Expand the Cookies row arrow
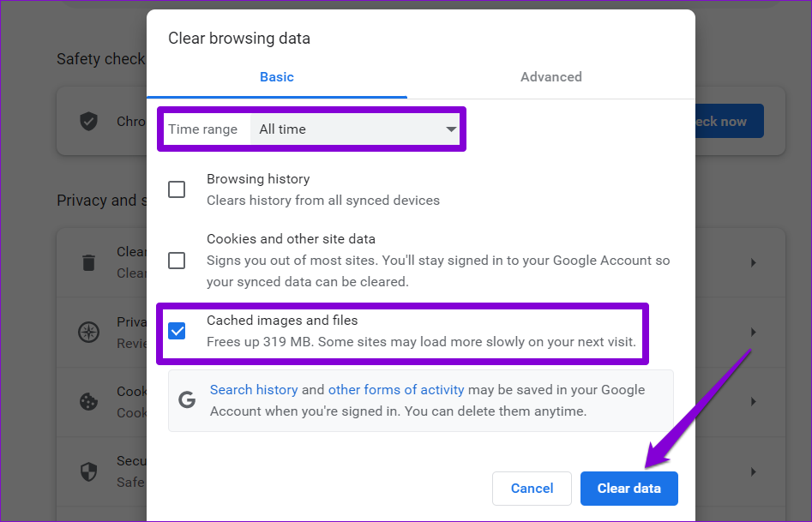This screenshot has height=522, width=812. [x=753, y=401]
